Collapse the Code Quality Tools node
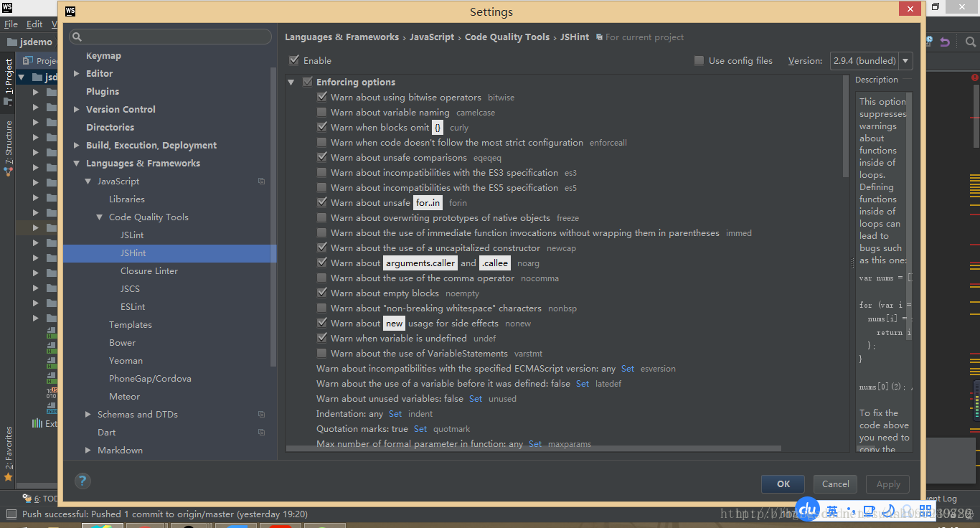This screenshot has height=528, width=980. click(x=100, y=217)
